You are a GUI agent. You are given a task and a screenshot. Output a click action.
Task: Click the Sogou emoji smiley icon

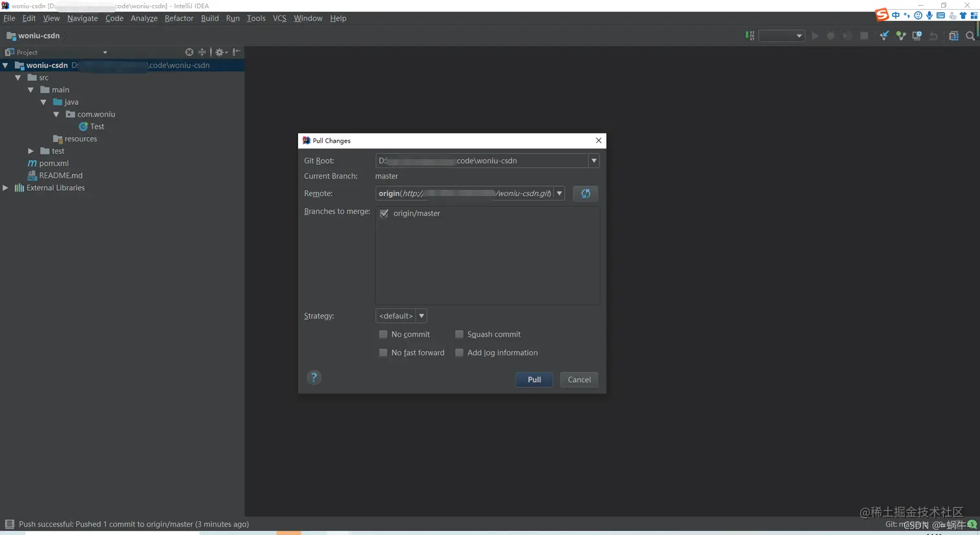click(x=918, y=15)
